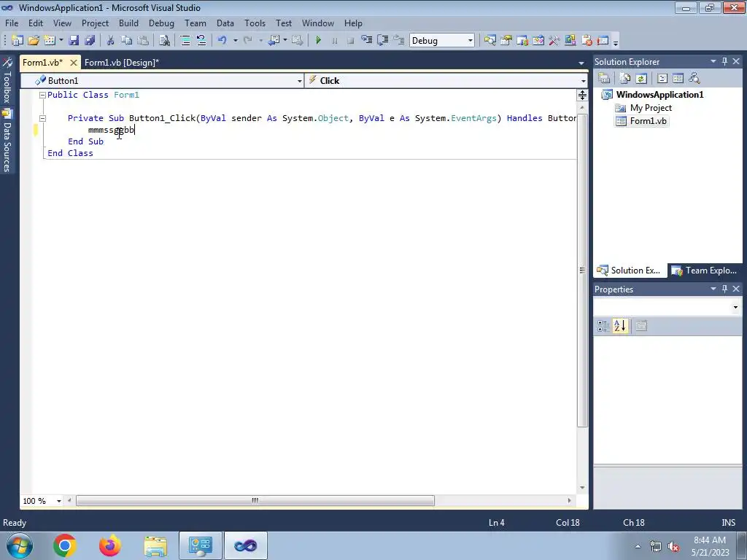This screenshot has height=560, width=747.
Task: Click the New Project toolbar icon
Action: click(18, 41)
